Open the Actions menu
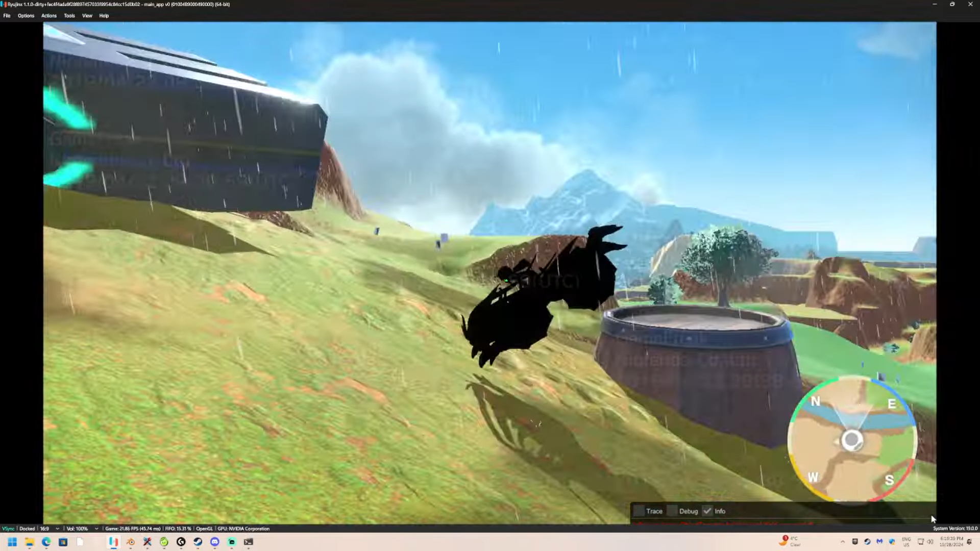This screenshot has height=551, width=980. pyautogui.click(x=49, y=16)
